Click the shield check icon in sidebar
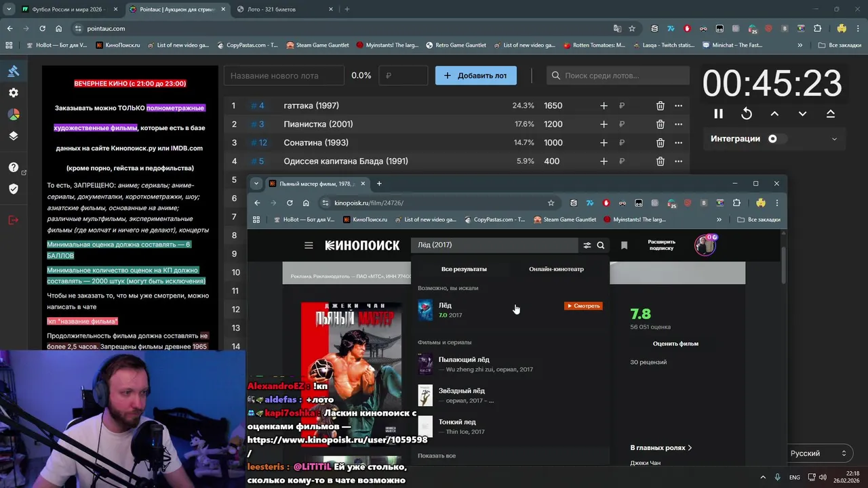Viewport: 868px width, 488px height. point(14,188)
